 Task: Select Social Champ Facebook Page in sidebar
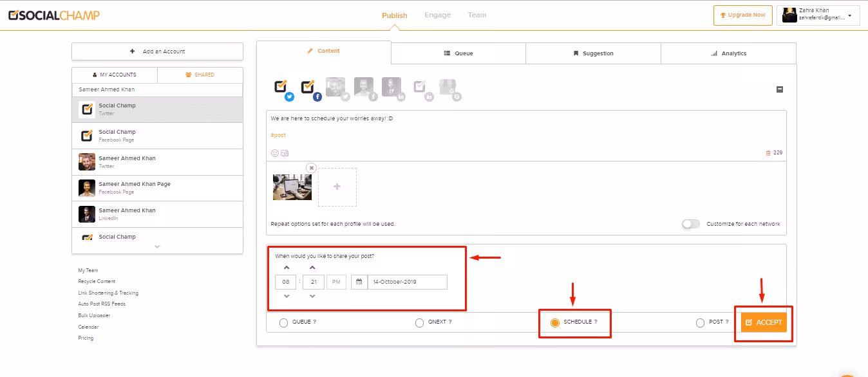(157, 136)
